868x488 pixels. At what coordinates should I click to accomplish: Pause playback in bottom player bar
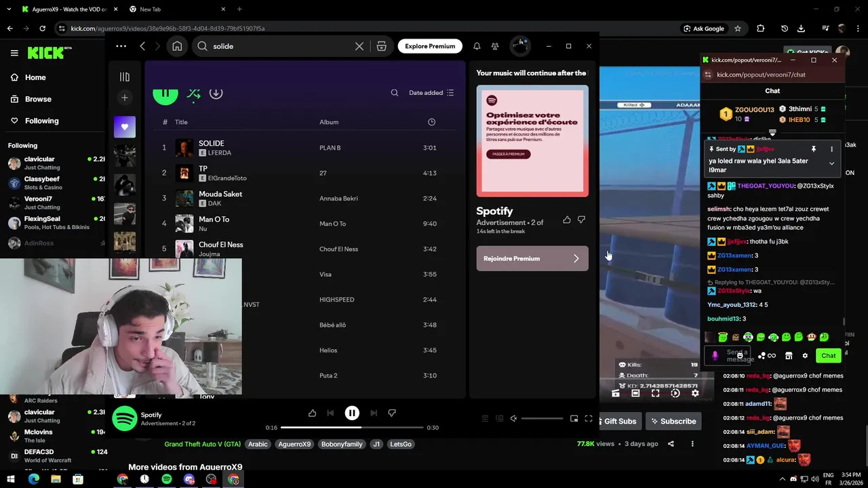352,413
